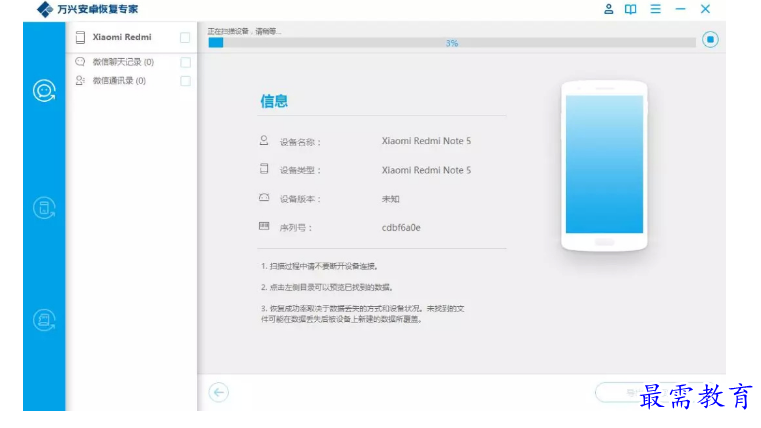761x428 pixels.
Task: Click tip 2 about previewing found data
Action: coord(327,287)
